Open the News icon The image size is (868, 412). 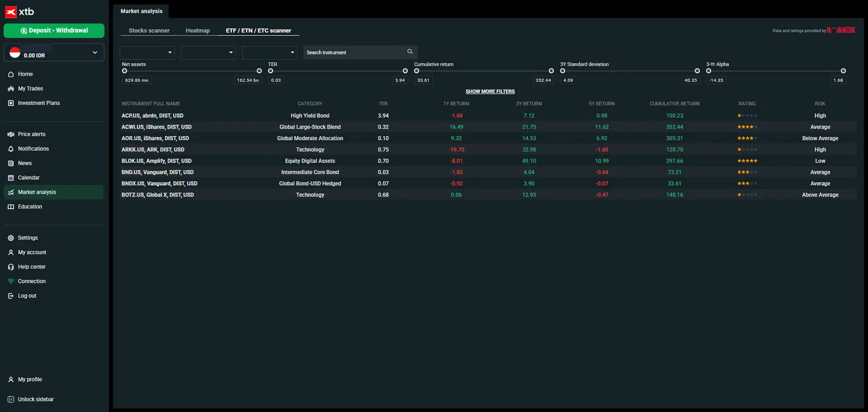tap(11, 163)
